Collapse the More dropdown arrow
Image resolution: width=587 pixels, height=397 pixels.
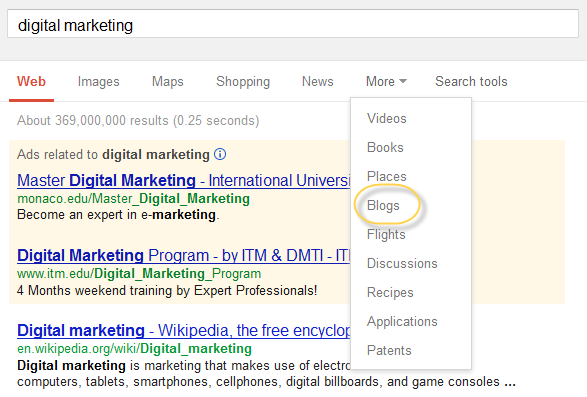(403, 81)
